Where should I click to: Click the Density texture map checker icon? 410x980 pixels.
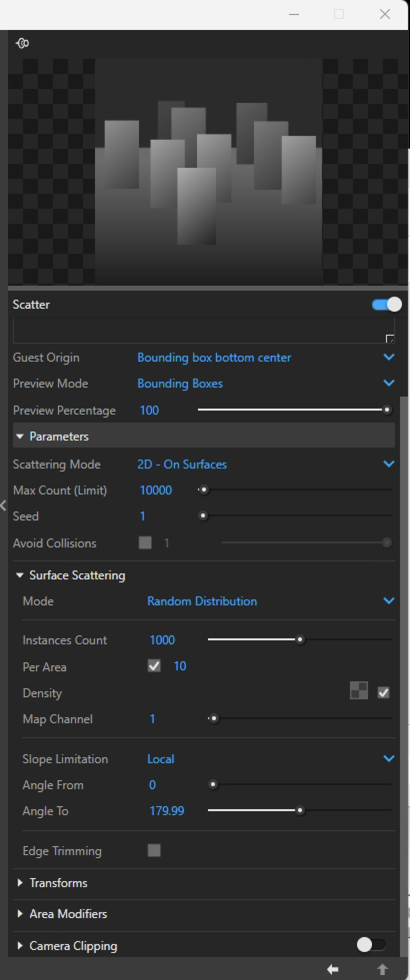tap(358, 691)
